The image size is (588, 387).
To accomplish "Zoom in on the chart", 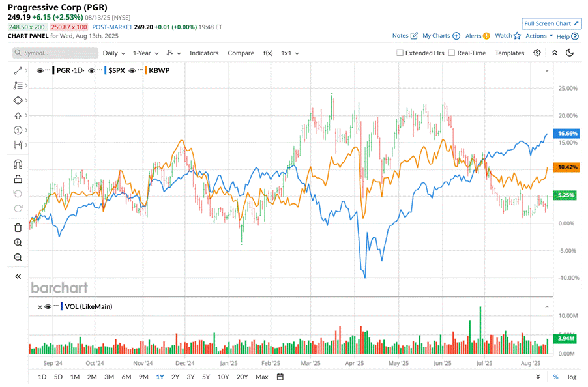I will tap(18, 242).
